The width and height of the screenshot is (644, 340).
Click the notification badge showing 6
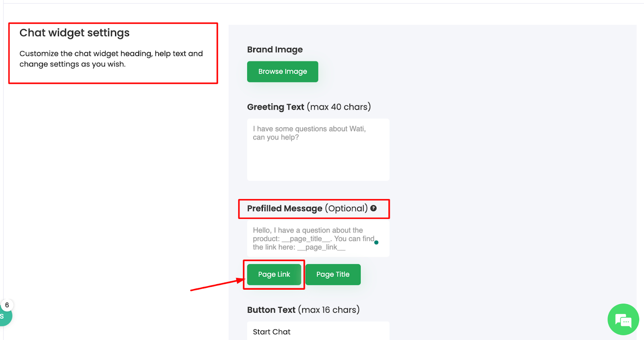7,305
